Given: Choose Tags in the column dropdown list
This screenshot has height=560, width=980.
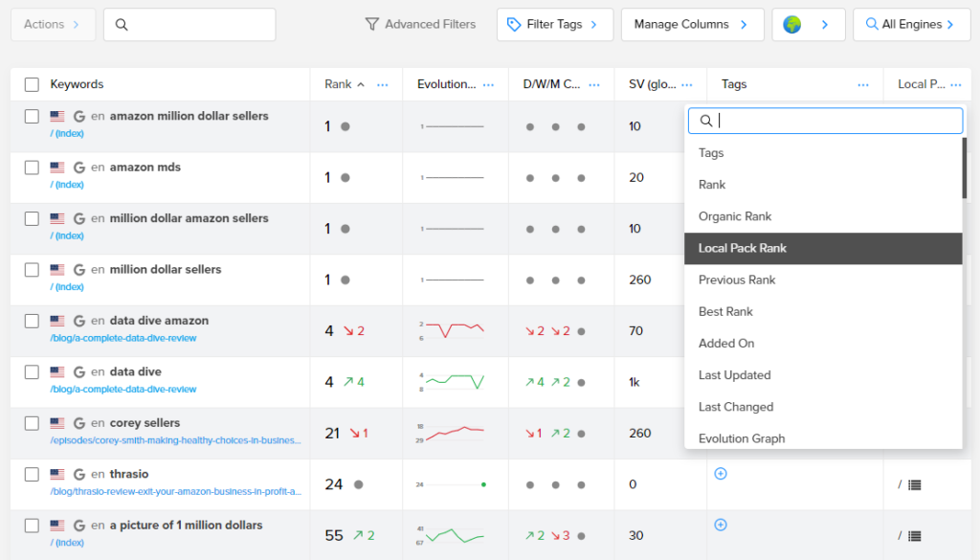Looking at the screenshot, I should [x=823, y=153].
